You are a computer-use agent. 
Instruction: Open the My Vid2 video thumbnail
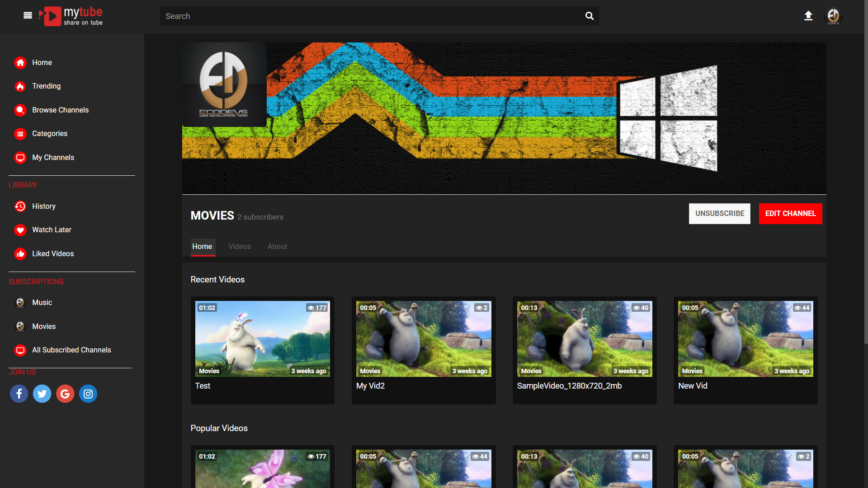424,339
